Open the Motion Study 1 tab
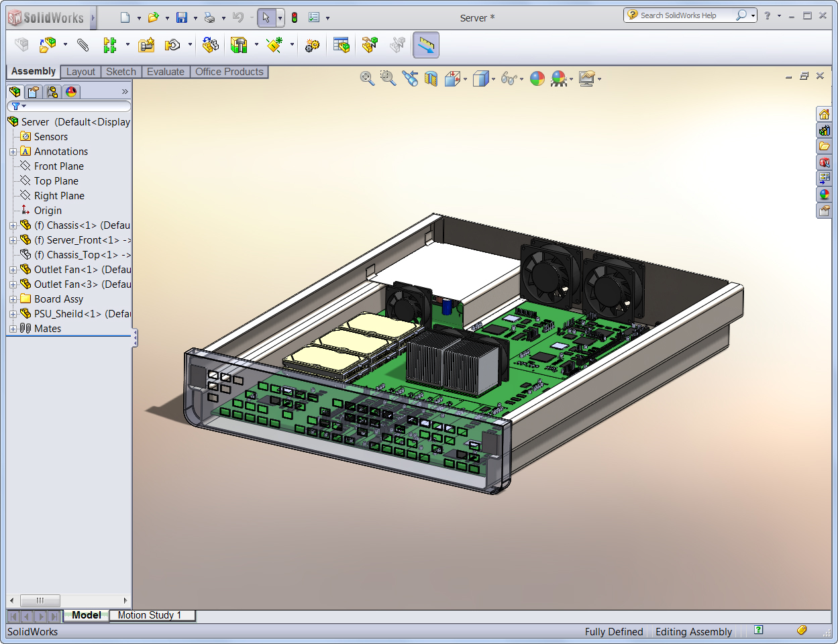The image size is (838, 644). click(x=150, y=615)
